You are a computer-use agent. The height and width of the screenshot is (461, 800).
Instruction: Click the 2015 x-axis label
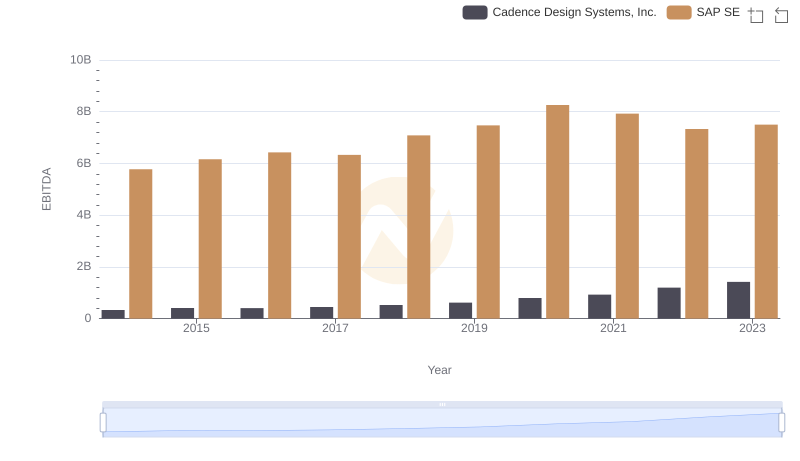click(x=196, y=328)
